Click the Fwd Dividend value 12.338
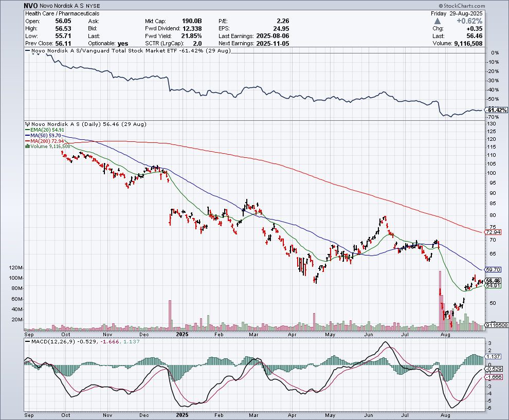The width and height of the screenshot is (509, 420). tap(192, 29)
